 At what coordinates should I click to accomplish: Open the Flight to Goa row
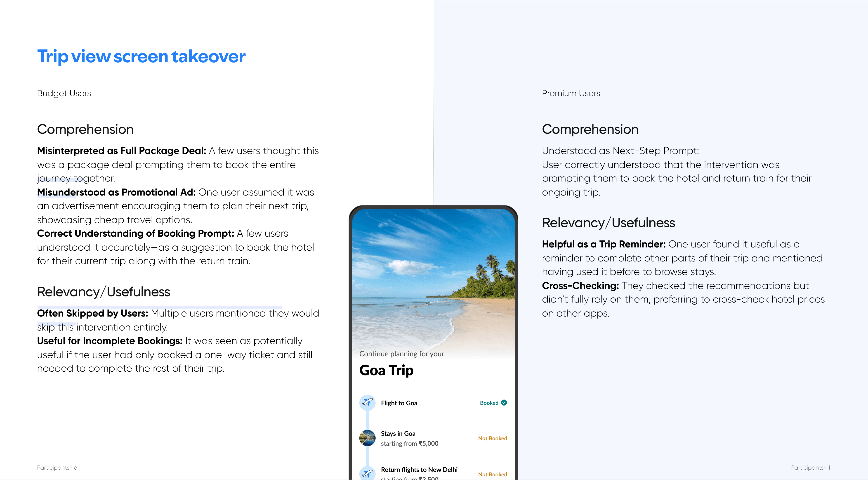click(x=399, y=403)
